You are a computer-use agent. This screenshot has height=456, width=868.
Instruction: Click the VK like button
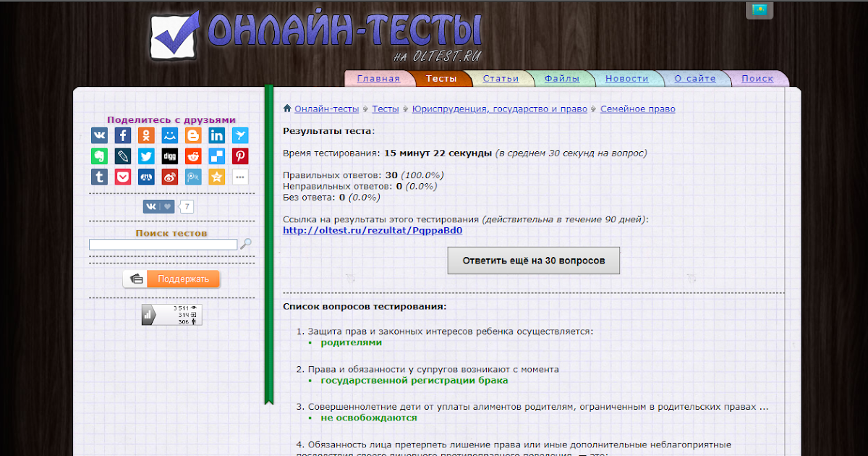click(x=159, y=207)
